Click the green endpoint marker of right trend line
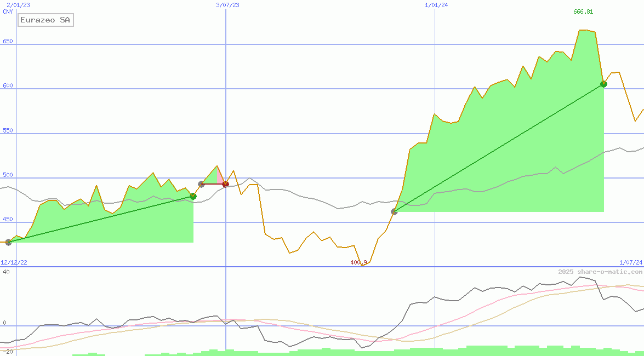The height and width of the screenshot is (356, 644). tap(603, 84)
